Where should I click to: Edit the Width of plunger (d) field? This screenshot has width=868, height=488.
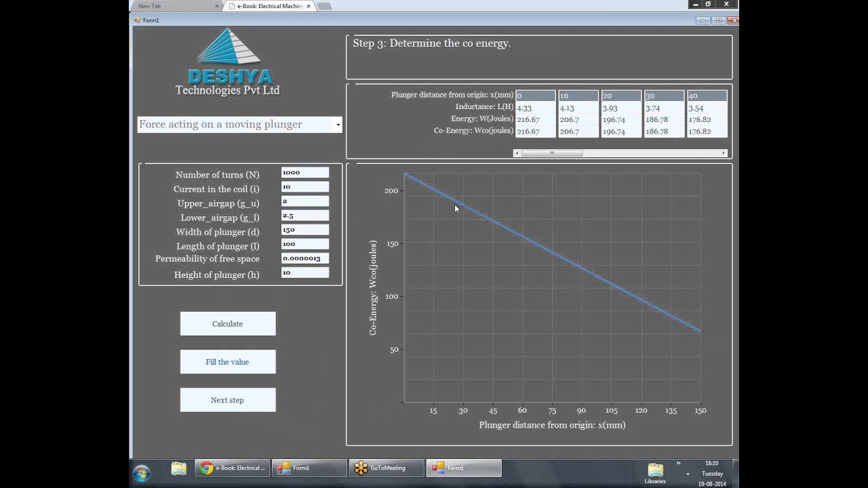[x=305, y=230]
